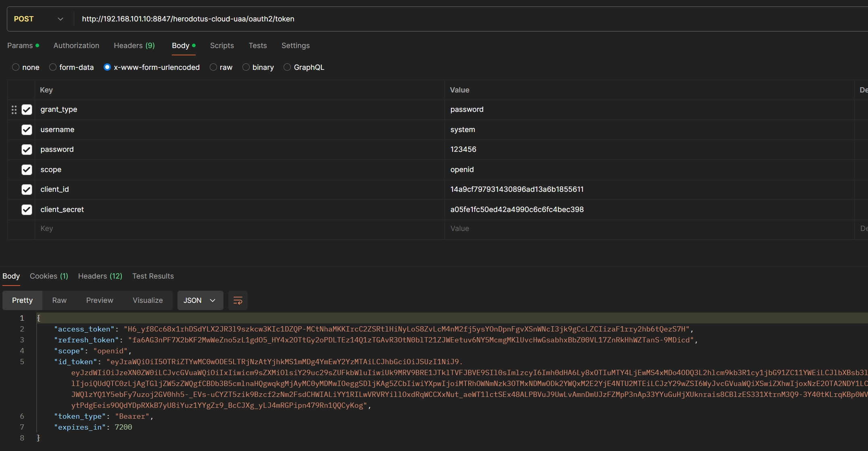Select the raw body type radio button

click(x=213, y=67)
